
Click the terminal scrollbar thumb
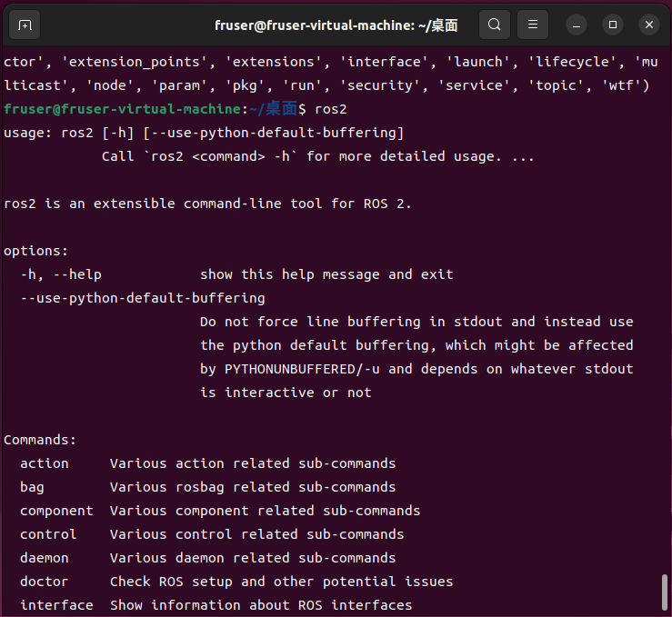click(x=665, y=592)
